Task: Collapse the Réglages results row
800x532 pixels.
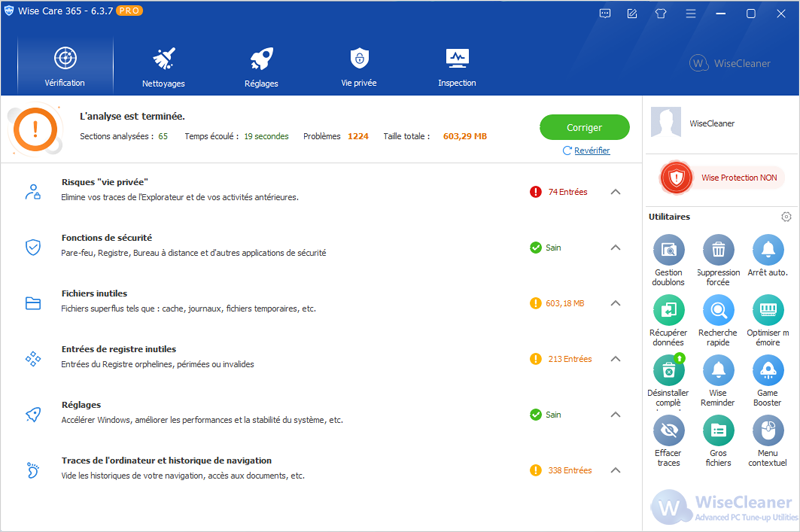Action: coord(616,414)
